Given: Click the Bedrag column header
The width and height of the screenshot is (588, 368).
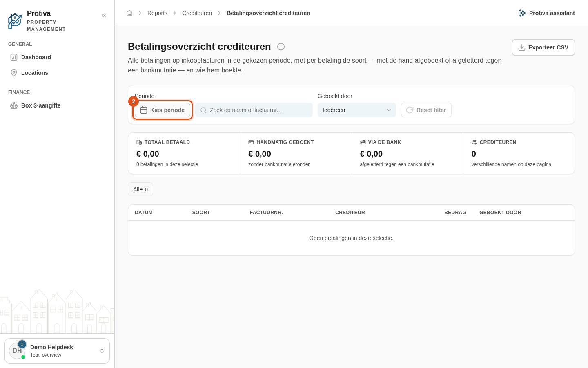Looking at the screenshot, I should point(455,213).
